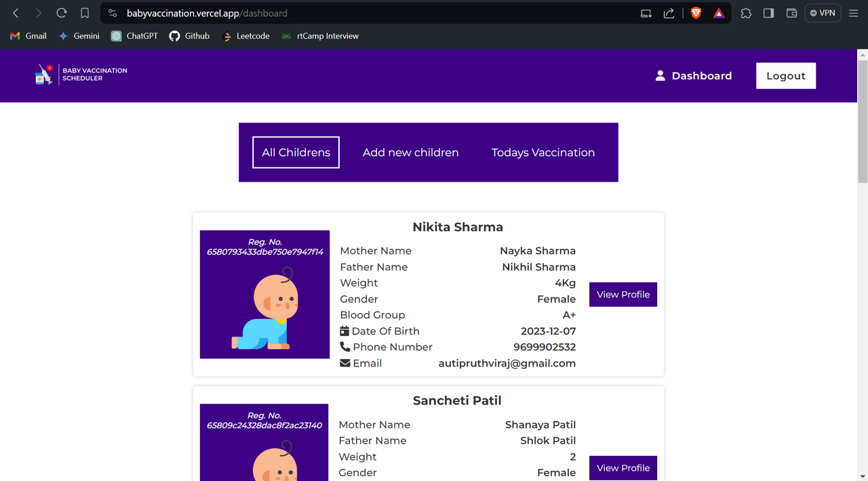Click registration number 6580793433dbe750e7947f14
This screenshot has height=481, width=868.
tap(265, 251)
